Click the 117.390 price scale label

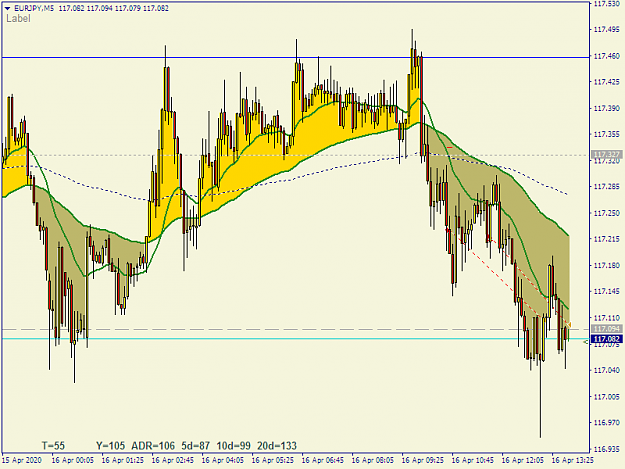(607, 108)
